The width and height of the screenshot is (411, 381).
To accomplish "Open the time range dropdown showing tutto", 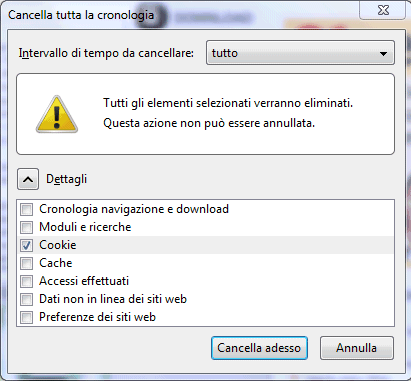I will (x=300, y=53).
